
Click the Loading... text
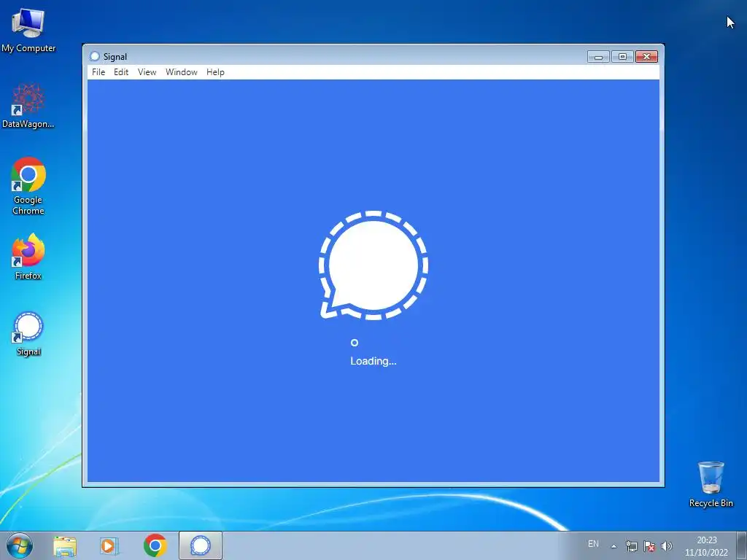(373, 361)
